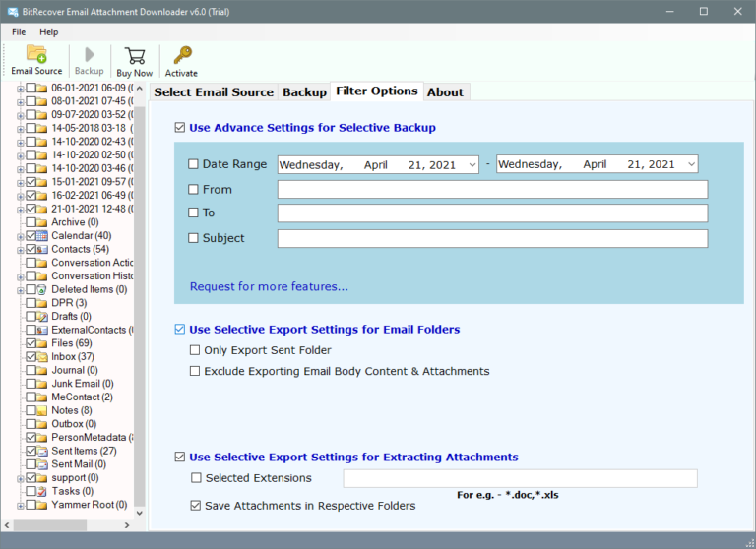This screenshot has height=549, width=756.
Task: Click the Backup play icon
Action: (90, 54)
